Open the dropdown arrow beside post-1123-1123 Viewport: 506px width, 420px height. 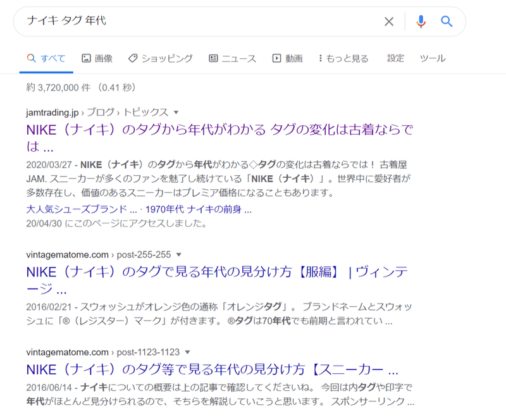coord(187,352)
